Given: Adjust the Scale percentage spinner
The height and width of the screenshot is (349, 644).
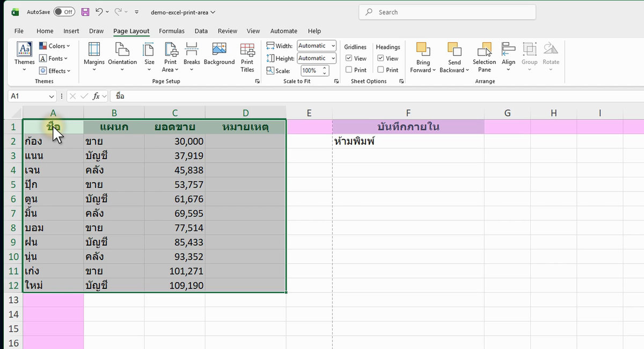Looking at the screenshot, I should 325,70.
